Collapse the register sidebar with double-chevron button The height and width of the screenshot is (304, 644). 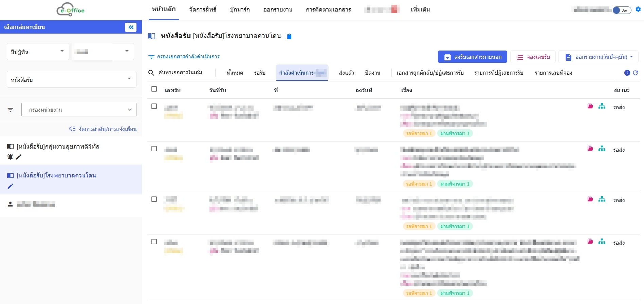(x=131, y=27)
